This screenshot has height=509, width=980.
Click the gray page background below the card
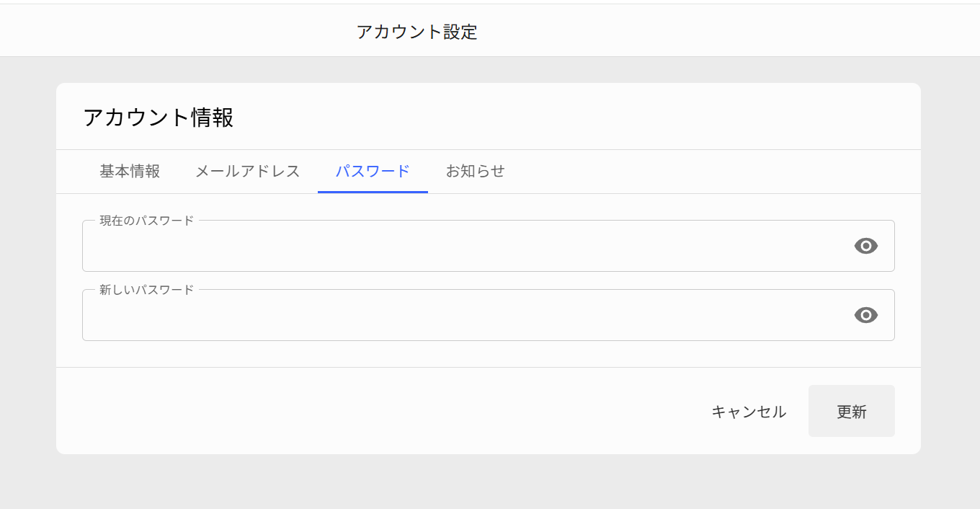[x=489, y=482]
